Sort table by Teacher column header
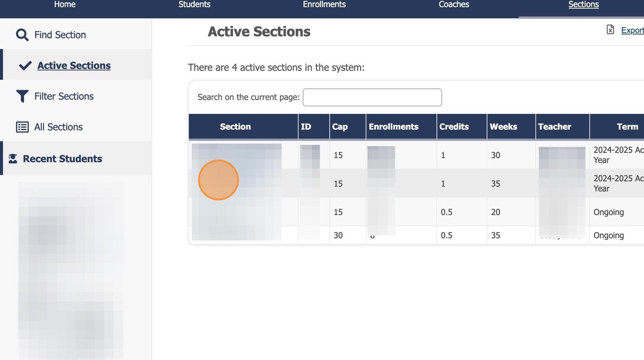 tap(554, 127)
